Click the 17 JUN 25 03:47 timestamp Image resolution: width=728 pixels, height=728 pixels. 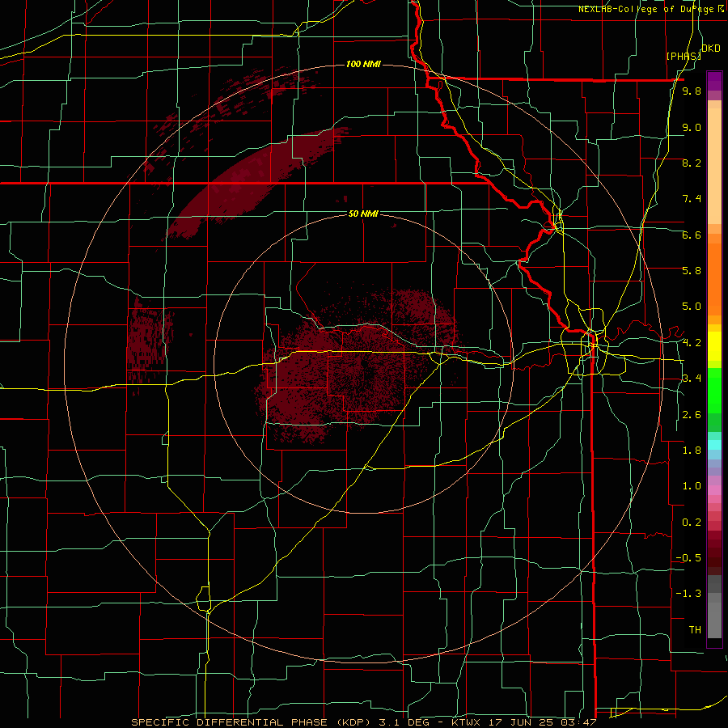click(x=541, y=722)
